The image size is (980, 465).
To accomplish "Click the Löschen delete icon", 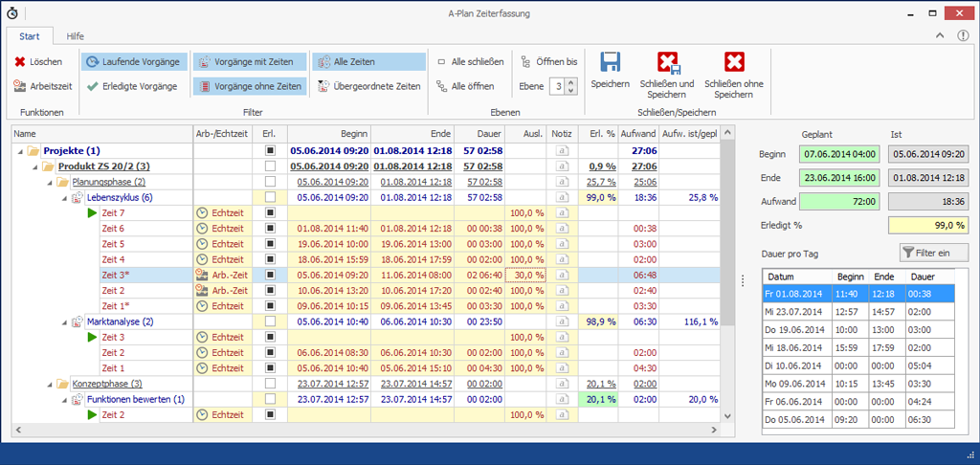I will 19,61.
